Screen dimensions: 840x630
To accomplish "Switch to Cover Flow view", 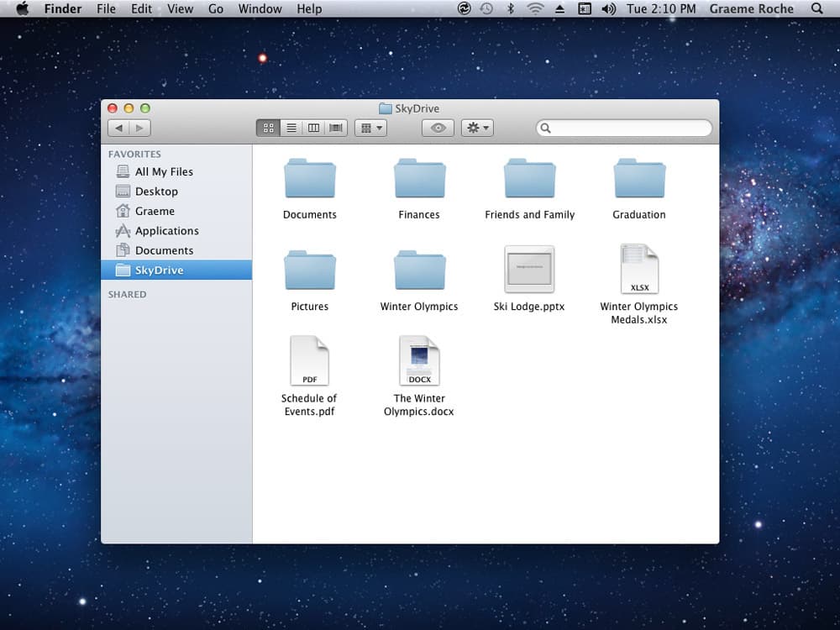I will 336,128.
